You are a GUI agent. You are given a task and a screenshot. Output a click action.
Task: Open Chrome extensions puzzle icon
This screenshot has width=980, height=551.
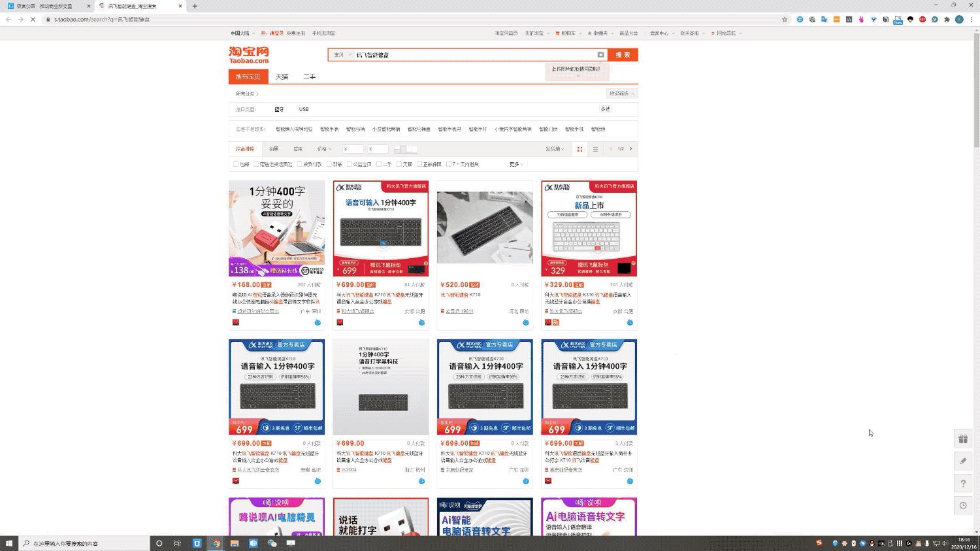pos(947,20)
